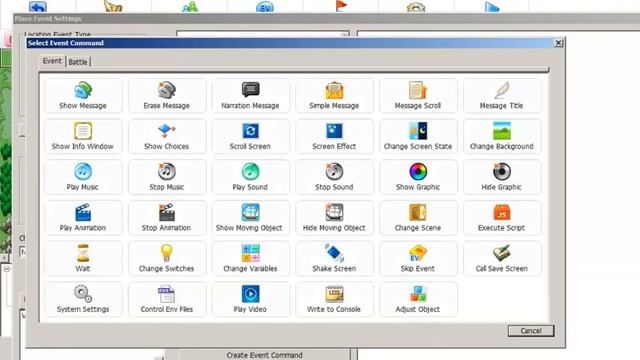Select the Stop Sound command
Viewport: 640px width, 360px height.
coord(334,178)
